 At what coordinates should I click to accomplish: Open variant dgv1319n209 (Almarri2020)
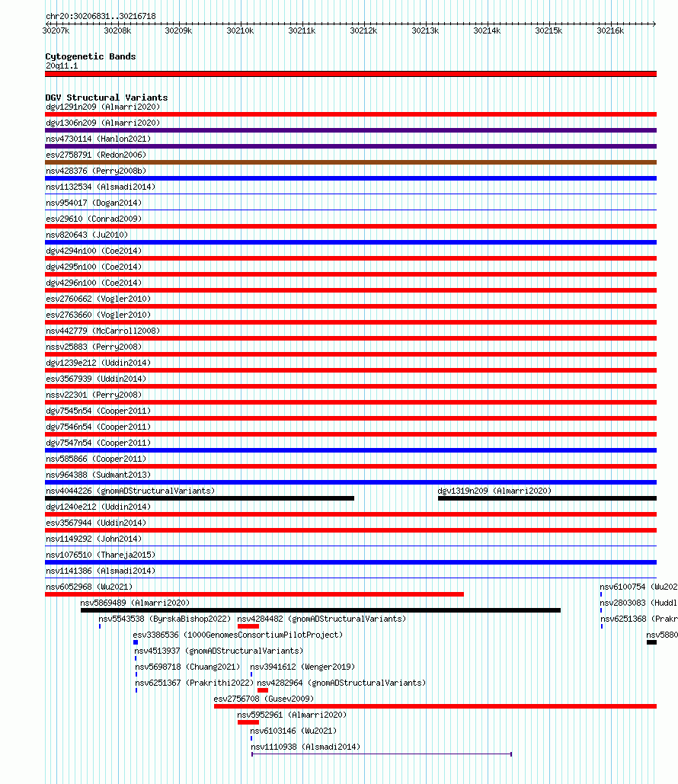pyautogui.click(x=494, y=491)
